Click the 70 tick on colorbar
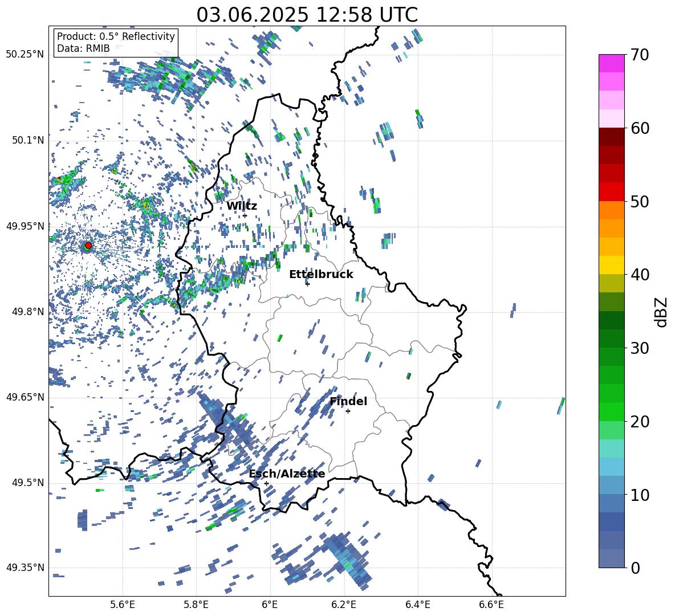Image resolution: width=675 pixels, height=616 pixels. click(640, 55)
